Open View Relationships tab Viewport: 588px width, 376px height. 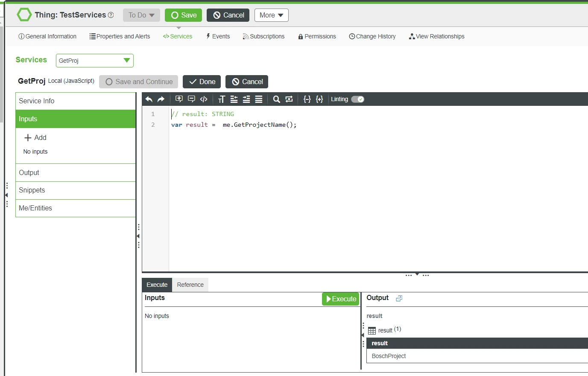tap(436, 36)
